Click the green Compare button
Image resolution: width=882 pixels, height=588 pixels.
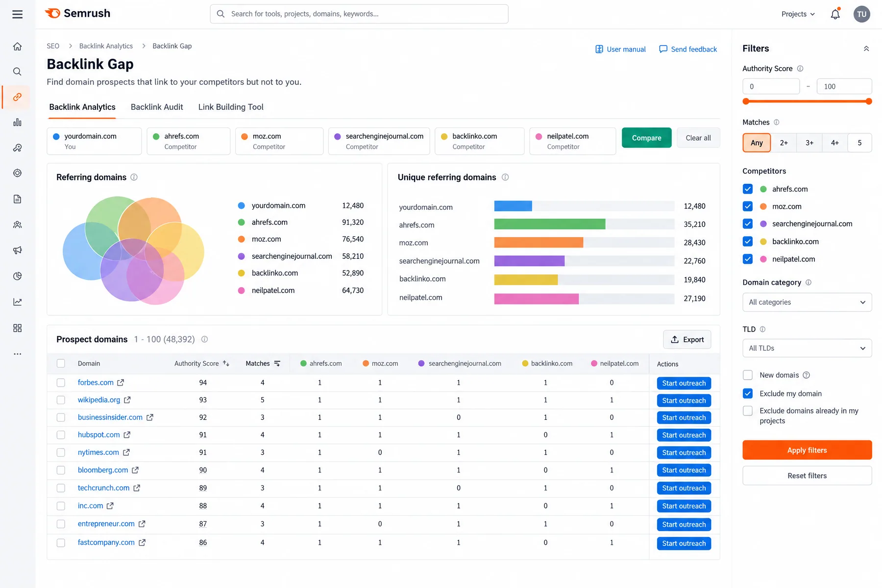[x=646, y=138]
